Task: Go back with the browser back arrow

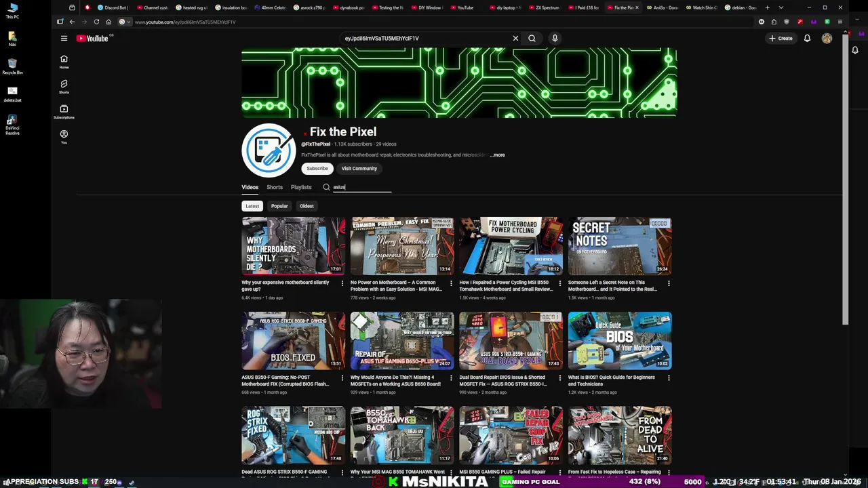Action: pyautogui.click(x=72, y=22)
